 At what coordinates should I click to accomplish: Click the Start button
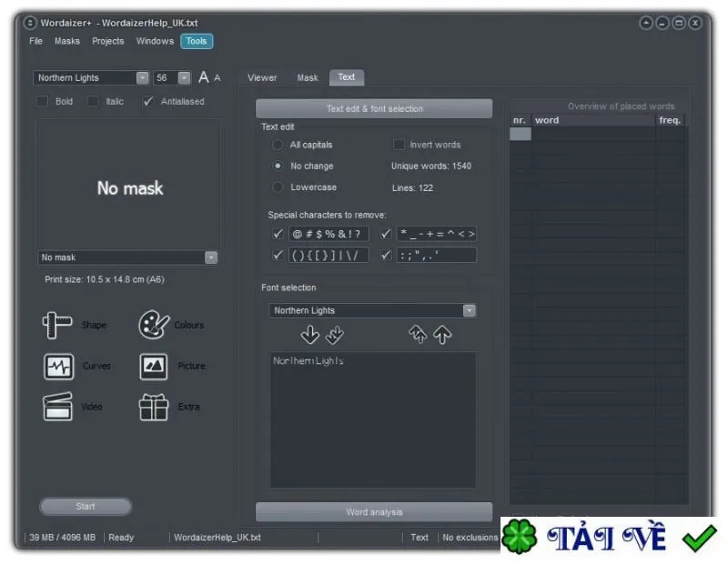[x=86, y=507]
